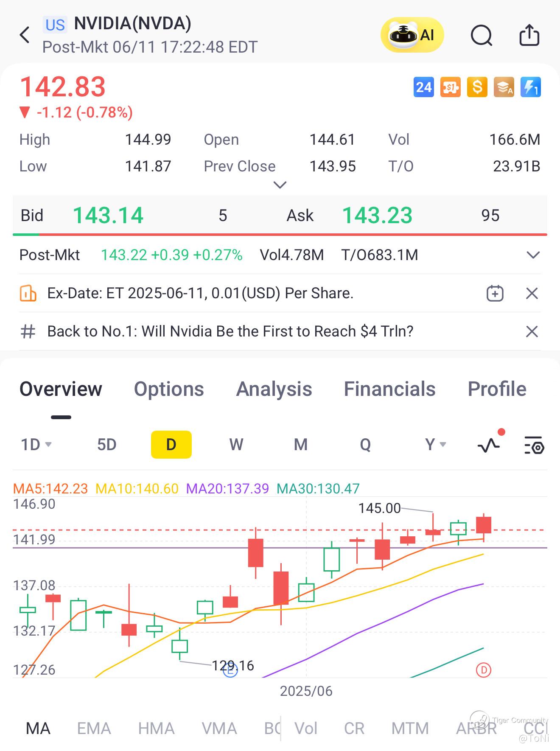Tap the NVIDIA(NVDA) title
This screenshot has height=751, width=560.
[x=132, y=23]
